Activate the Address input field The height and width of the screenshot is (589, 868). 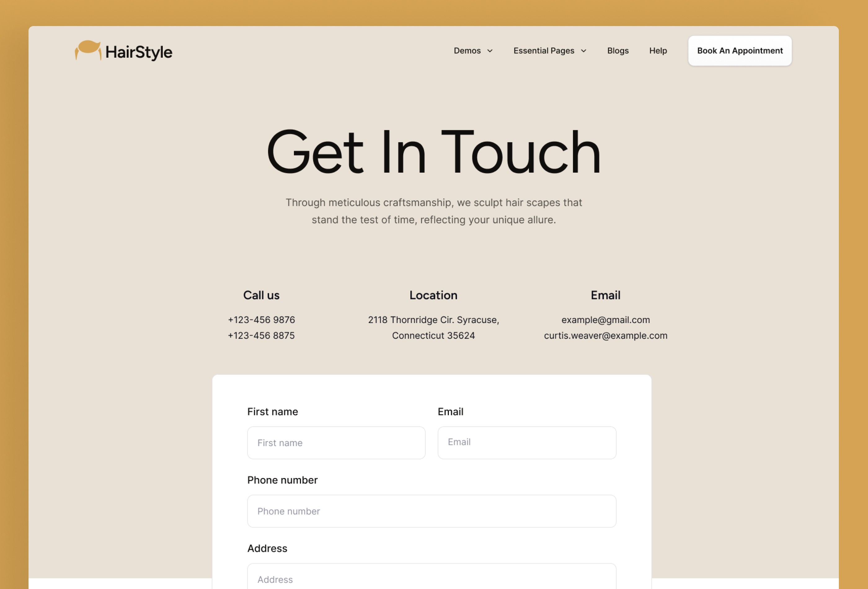click(432, 576)
